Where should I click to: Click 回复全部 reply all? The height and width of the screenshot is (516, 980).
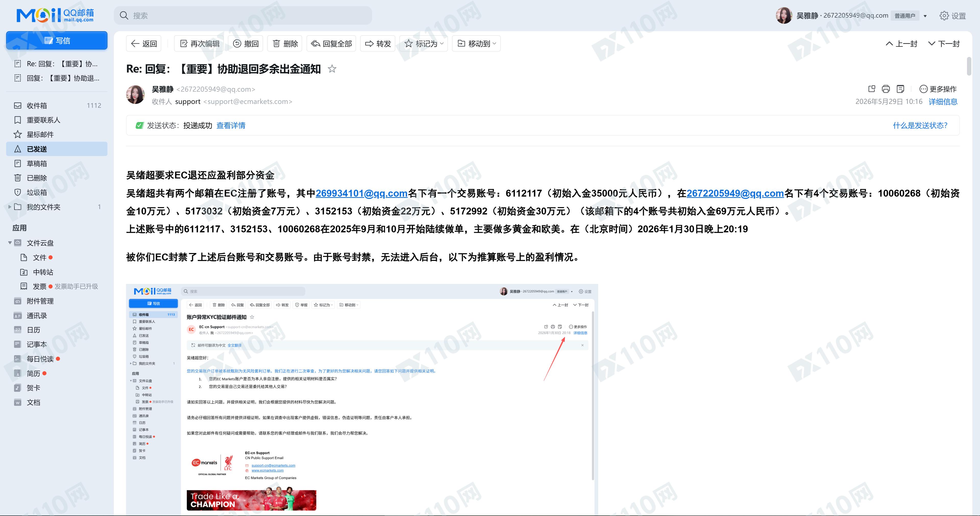(331, 44)
